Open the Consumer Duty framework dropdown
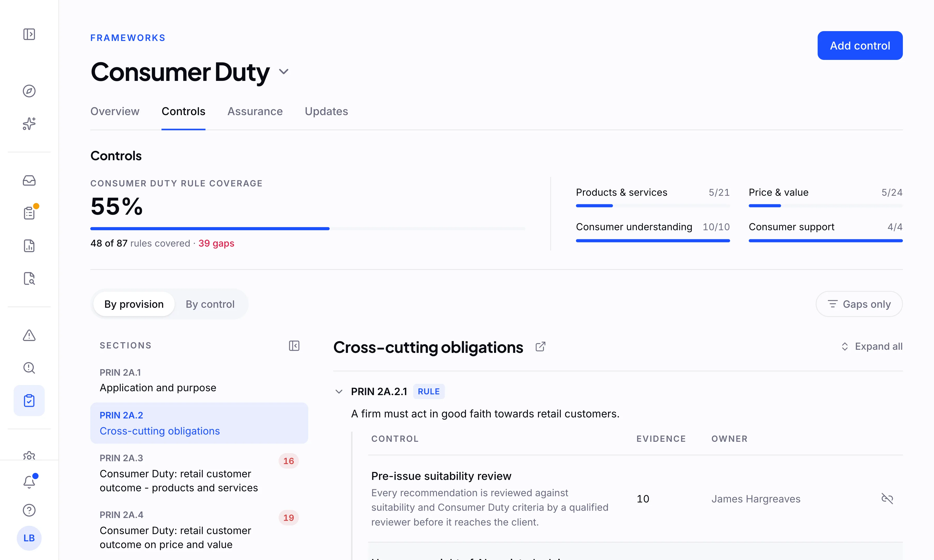The width and height of the screenshot is (934, 560). pyautogui.click(x=284, y=71)
